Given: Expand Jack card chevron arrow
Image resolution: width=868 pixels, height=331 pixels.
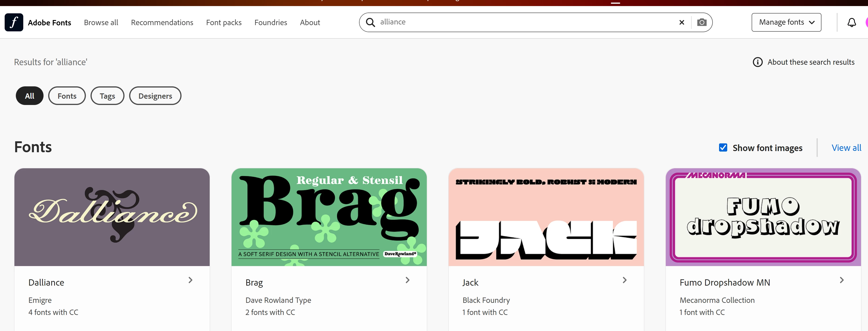Looking at the screenshot, I should pos(624,280).
